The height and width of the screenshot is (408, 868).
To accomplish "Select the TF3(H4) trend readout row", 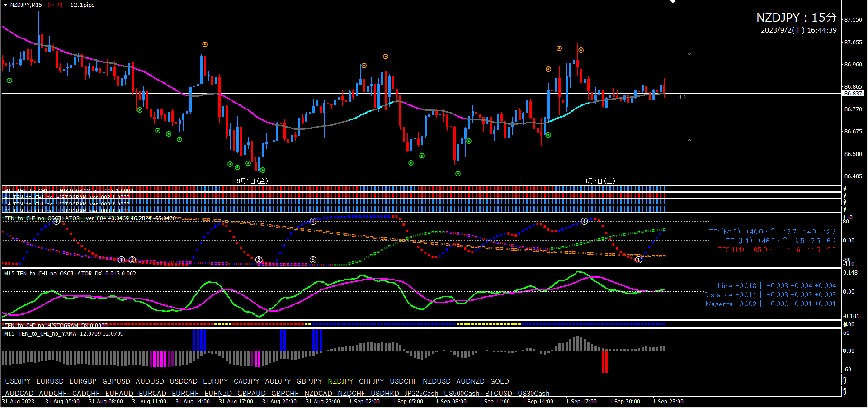I will pos(777,250).
